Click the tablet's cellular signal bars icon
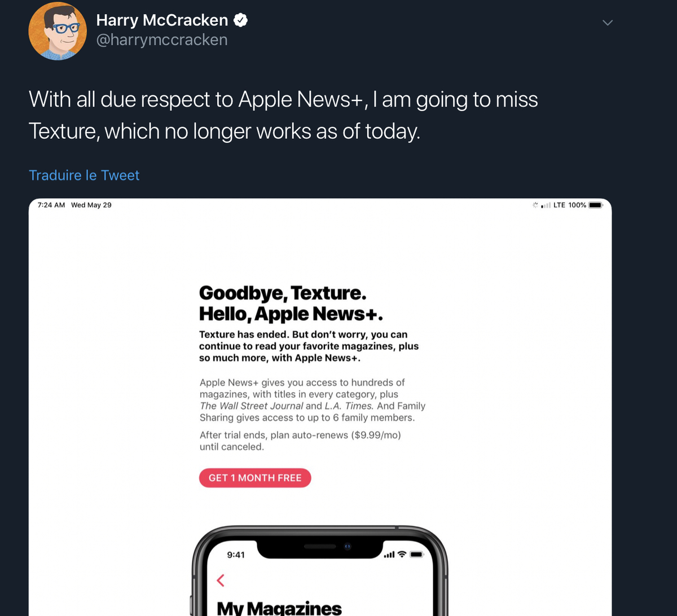The image size is (677, 616). (x=546, y=205)
